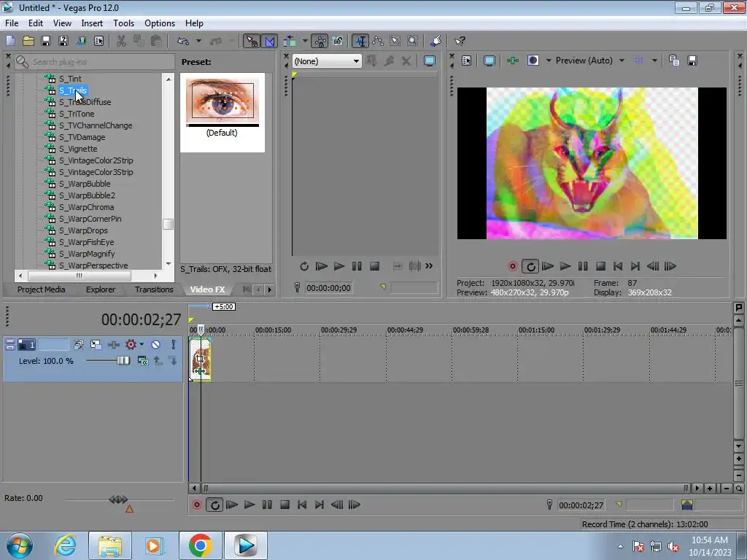Click the Render As toolbar icon
This screenshot has height=560, width=747.
(x=81, y=41)
